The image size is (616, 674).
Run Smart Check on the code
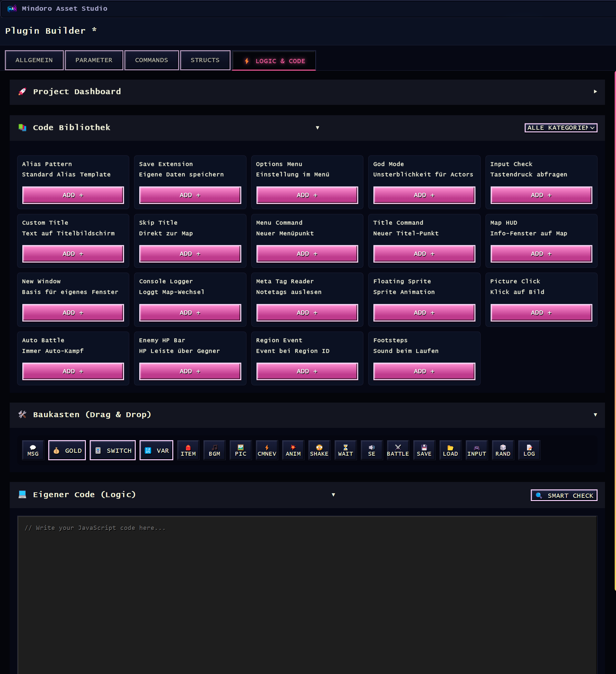click(564, 495)
